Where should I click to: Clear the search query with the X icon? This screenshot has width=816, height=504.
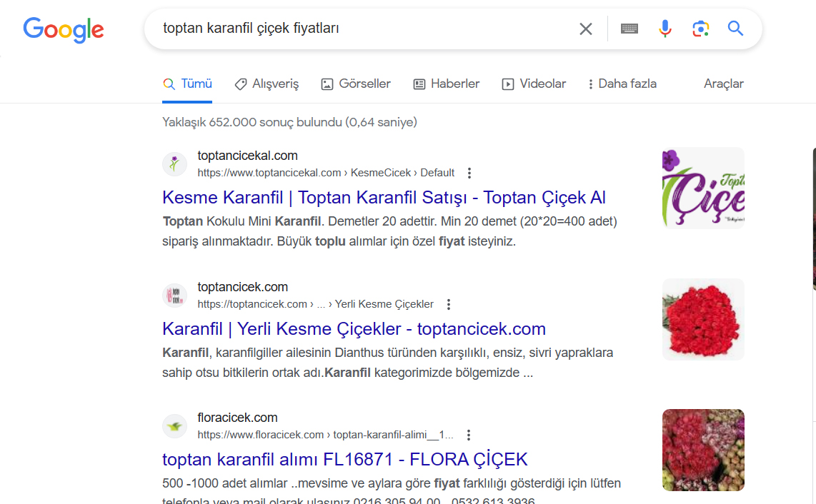click(x=585, y=29)
